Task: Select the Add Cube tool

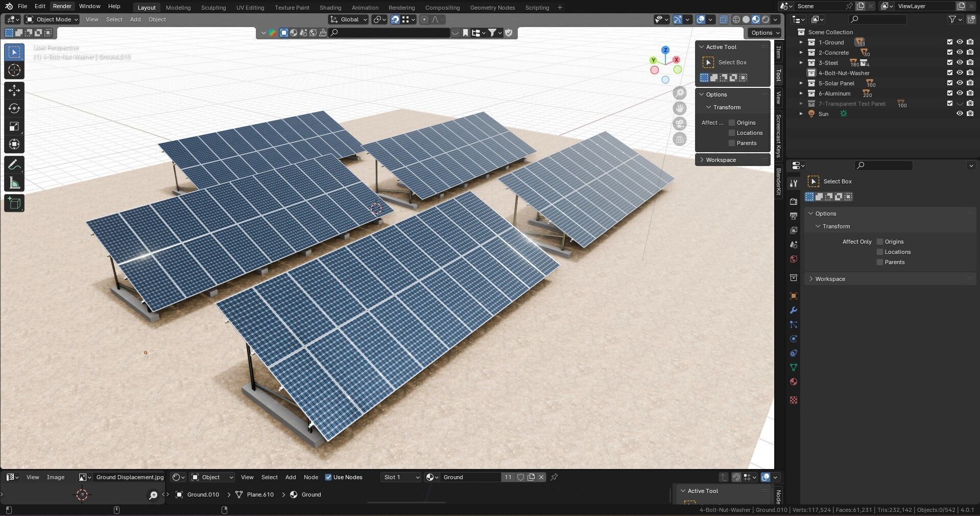Action: [14, 203]
